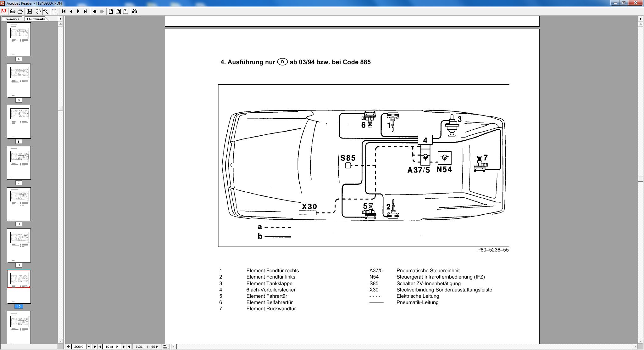644x350 pixels.
Task: Select the Zoom In magnifier tool
Action: tap(46, 11)
